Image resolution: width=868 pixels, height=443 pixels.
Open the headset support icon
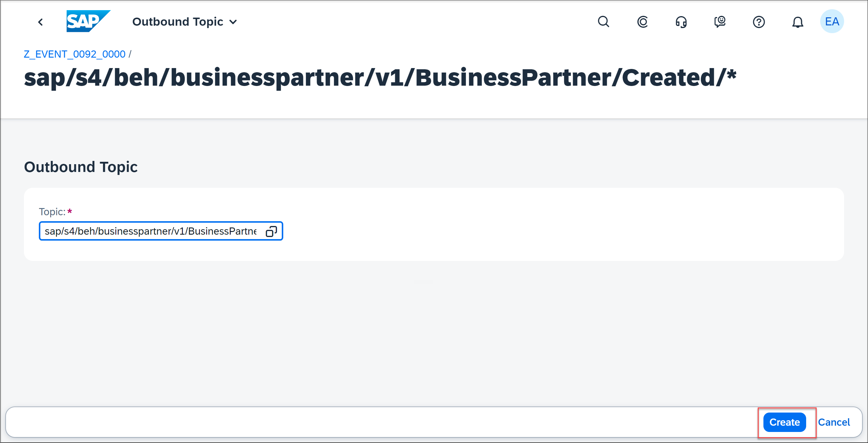[x=681, y=22]
